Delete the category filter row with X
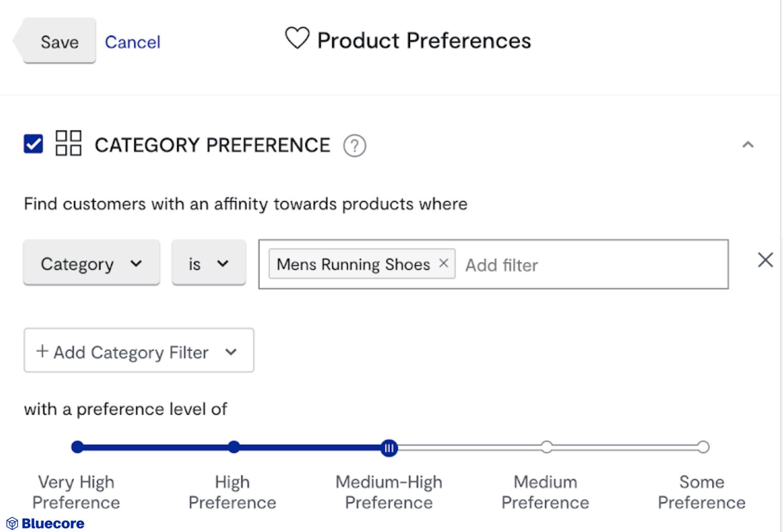Image resolution: width=783 pixels, height=532 pixels. pyautogui.click(x=765, y=260)
